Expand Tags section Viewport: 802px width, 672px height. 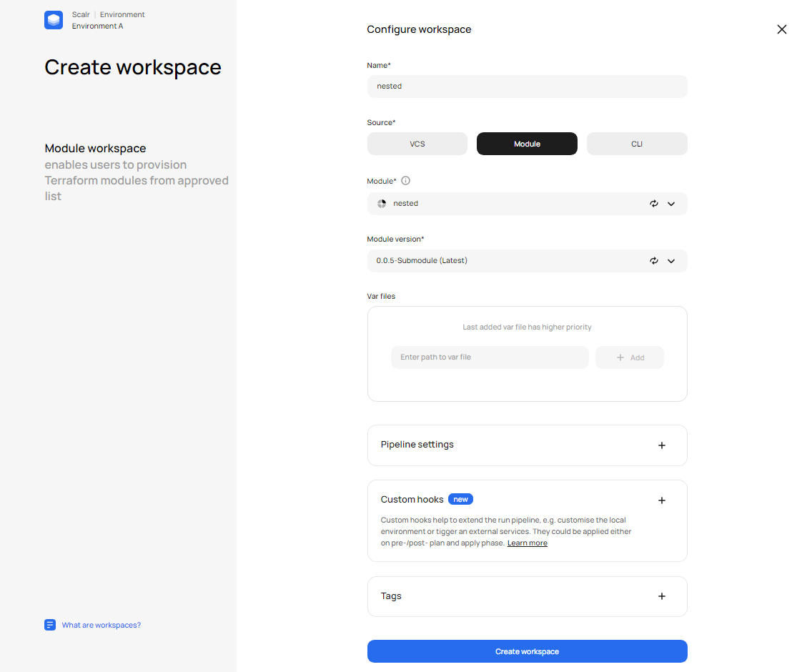[661, 596]
